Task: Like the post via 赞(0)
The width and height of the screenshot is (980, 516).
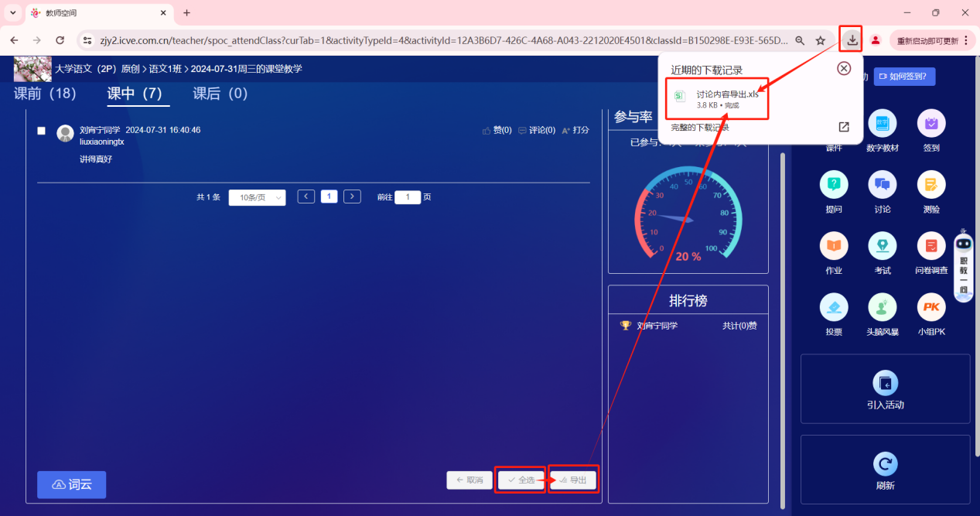Action: 497,131
